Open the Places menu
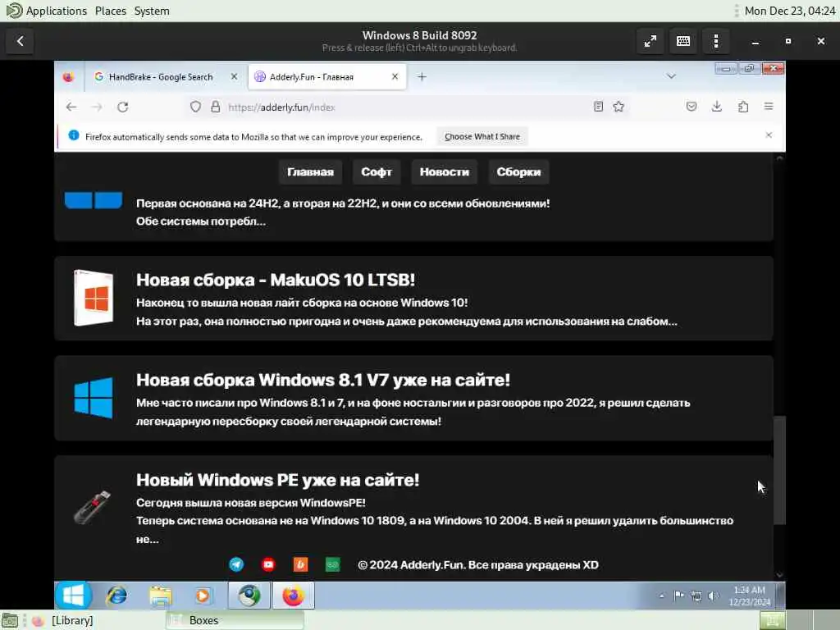The image size is (840, 630). (x=111, y=11)
